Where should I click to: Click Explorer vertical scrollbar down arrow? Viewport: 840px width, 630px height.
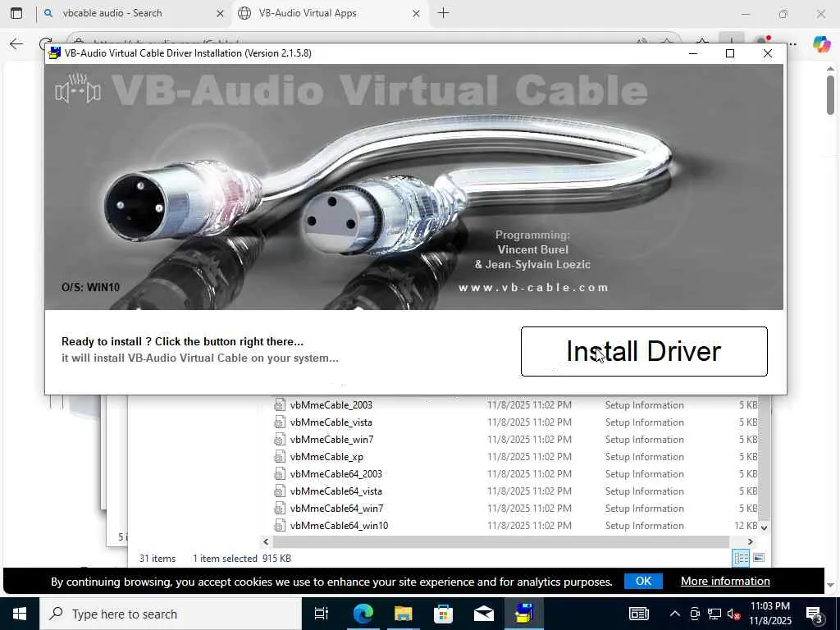tap(764, 527)
